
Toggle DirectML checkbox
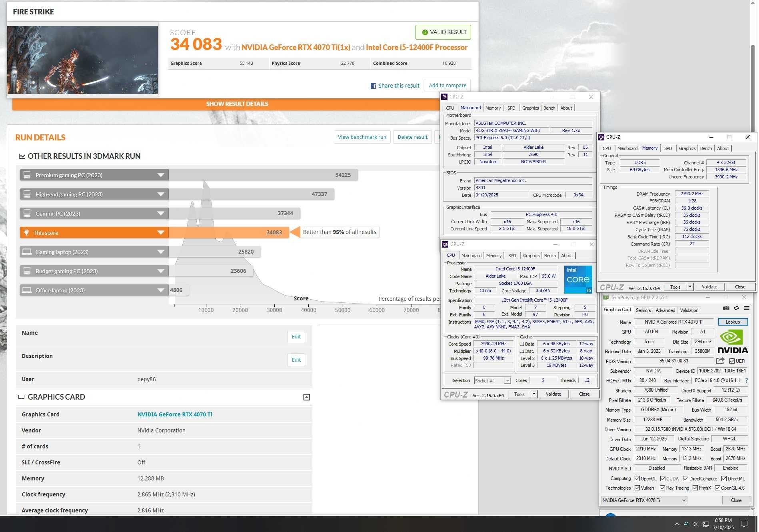[724, 479]
